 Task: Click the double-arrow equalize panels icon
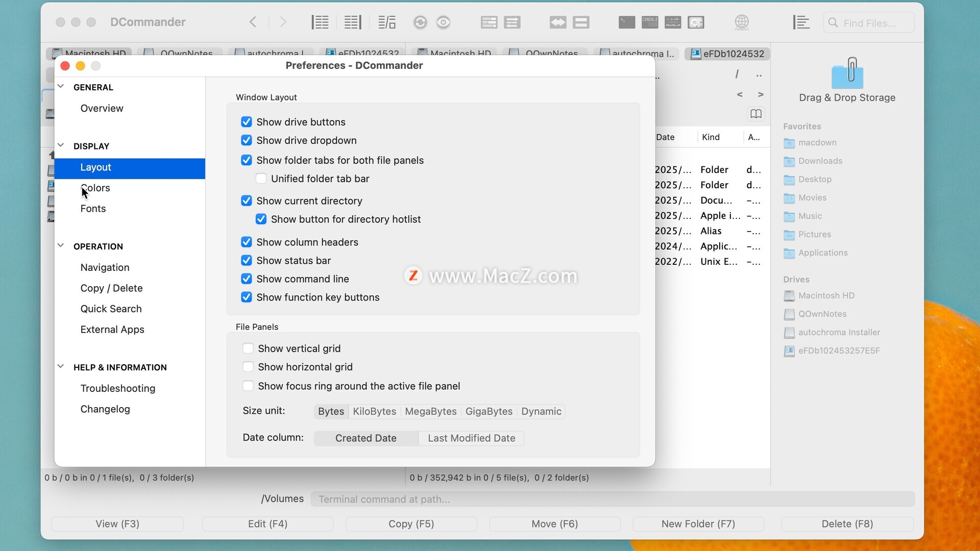pyautogui.click(x=558, y=22)
